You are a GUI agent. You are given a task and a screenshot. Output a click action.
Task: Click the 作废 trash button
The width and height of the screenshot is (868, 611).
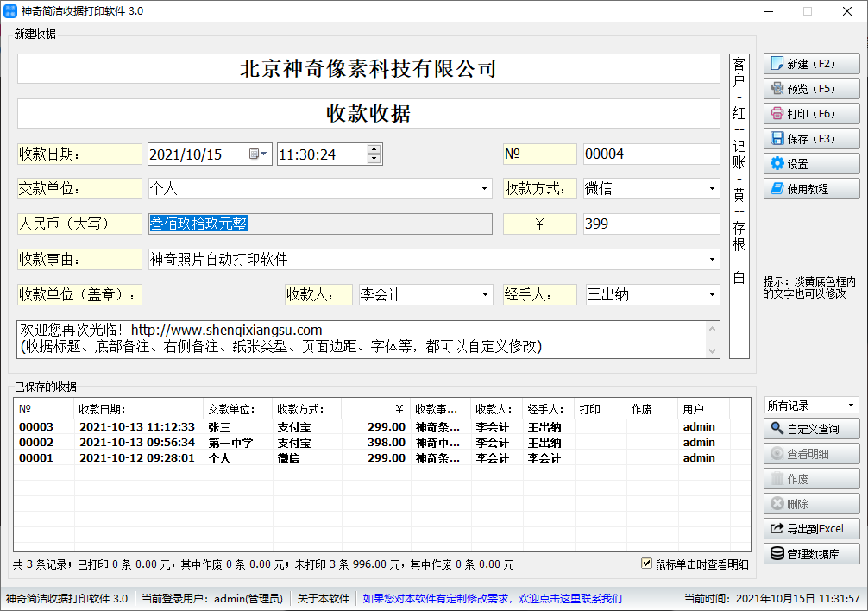coord(812,479)
